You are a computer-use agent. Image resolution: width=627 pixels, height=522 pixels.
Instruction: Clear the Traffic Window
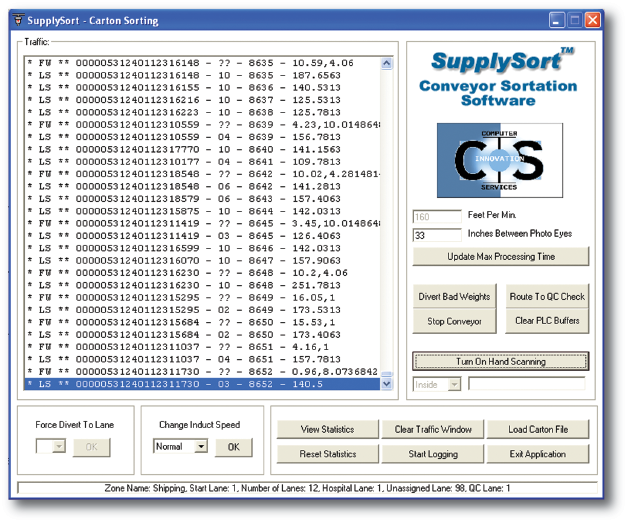tap(432, 430)
